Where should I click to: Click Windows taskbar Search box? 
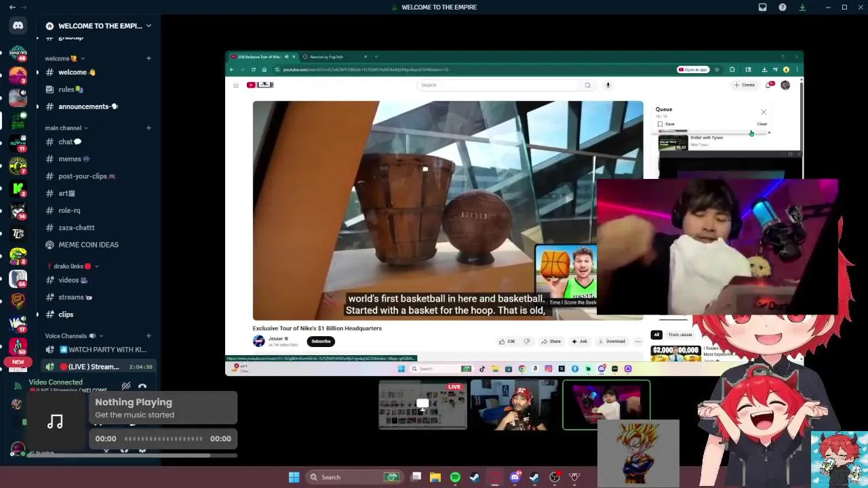click(353, 477)
